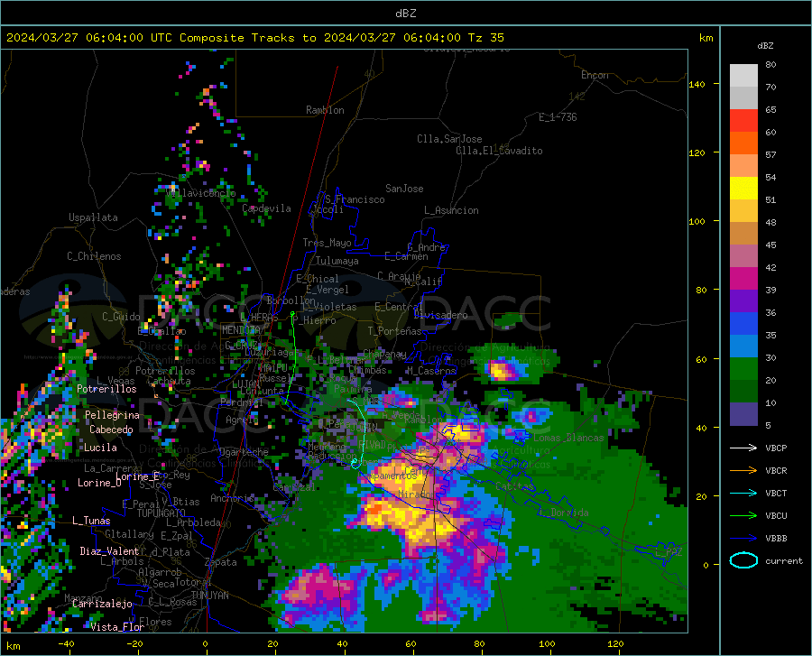Select the yellow 54 dBZ color swatch

(743, 188)
